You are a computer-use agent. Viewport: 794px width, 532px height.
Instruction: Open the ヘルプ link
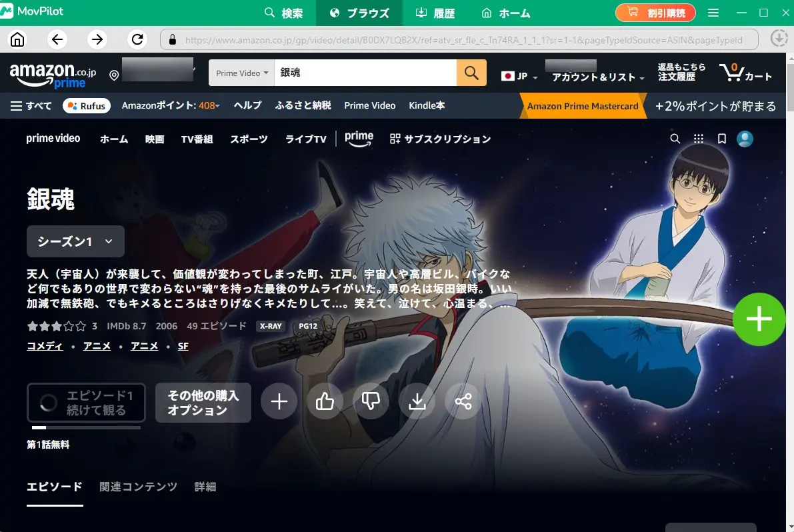point(247,105)
